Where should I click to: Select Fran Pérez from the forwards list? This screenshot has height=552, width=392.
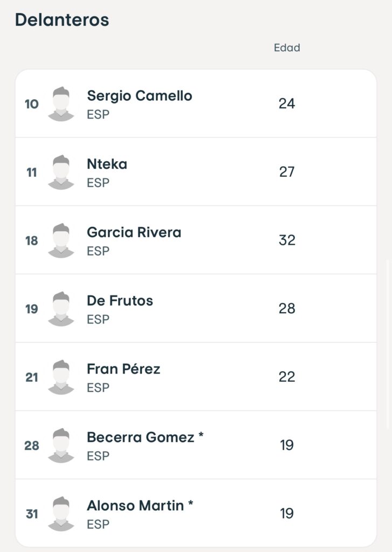pos(123,369)
